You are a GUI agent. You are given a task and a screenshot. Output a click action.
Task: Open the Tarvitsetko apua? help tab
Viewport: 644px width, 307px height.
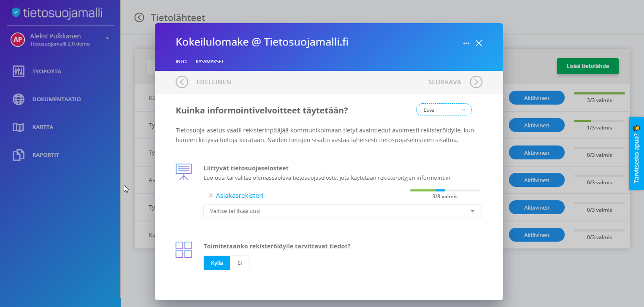(636, 153)
